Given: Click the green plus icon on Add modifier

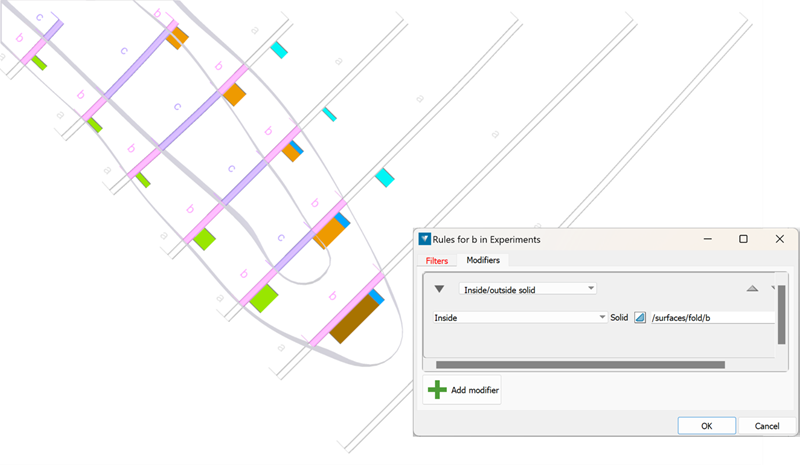Looking at the screenshot, I should (437, 389).
